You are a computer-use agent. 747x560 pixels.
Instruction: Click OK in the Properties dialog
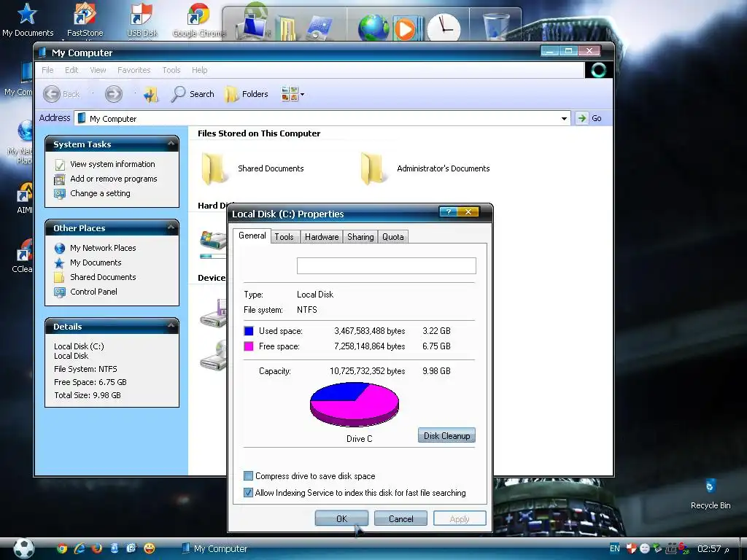pos(341,518)
